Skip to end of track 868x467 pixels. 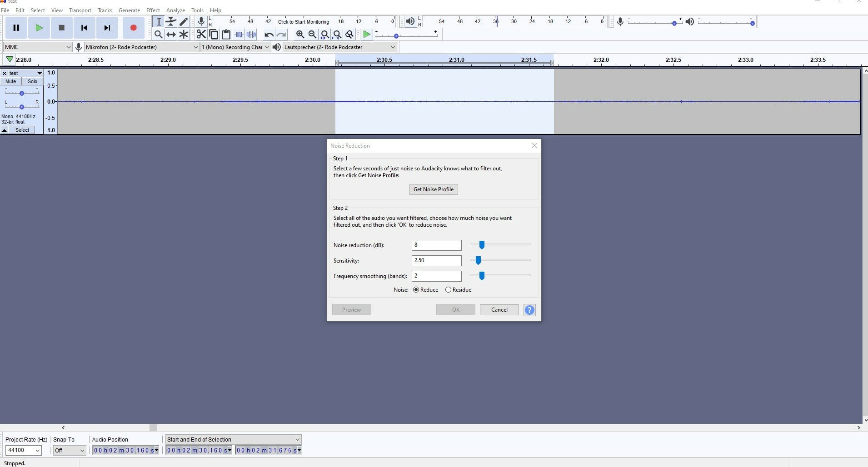click(107, 28)
